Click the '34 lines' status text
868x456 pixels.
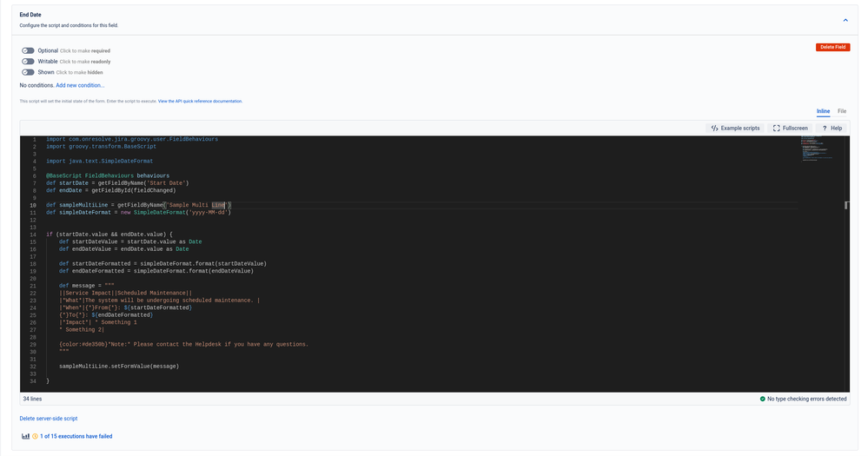[32, 399]
